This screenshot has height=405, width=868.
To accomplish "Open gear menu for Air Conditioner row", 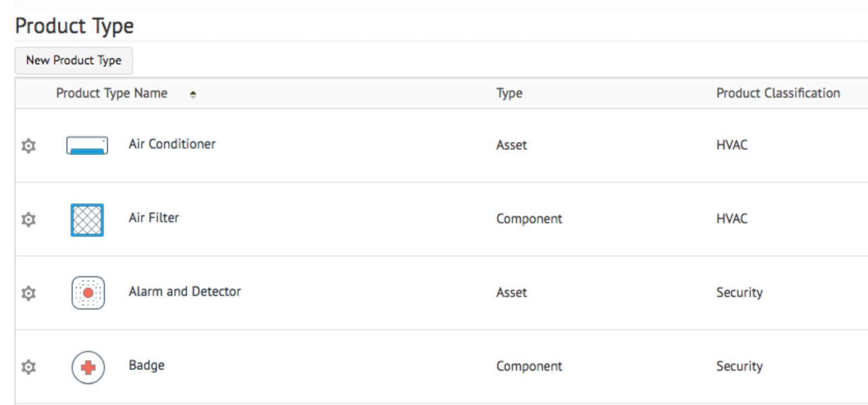I will click(29, 146).
